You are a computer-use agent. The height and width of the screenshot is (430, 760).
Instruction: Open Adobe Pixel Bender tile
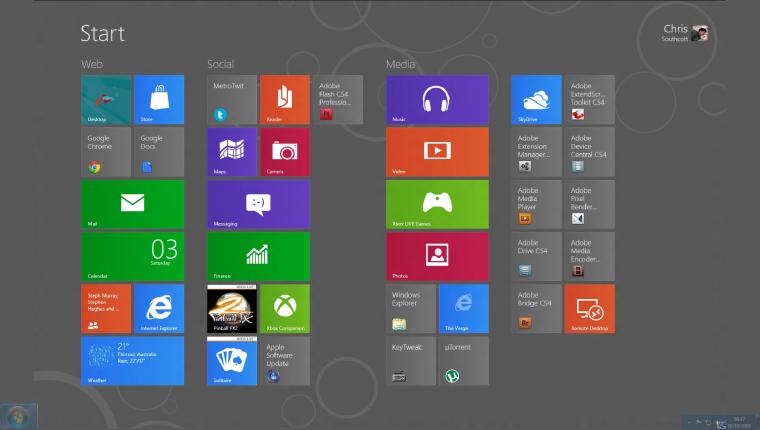(589, 204)
